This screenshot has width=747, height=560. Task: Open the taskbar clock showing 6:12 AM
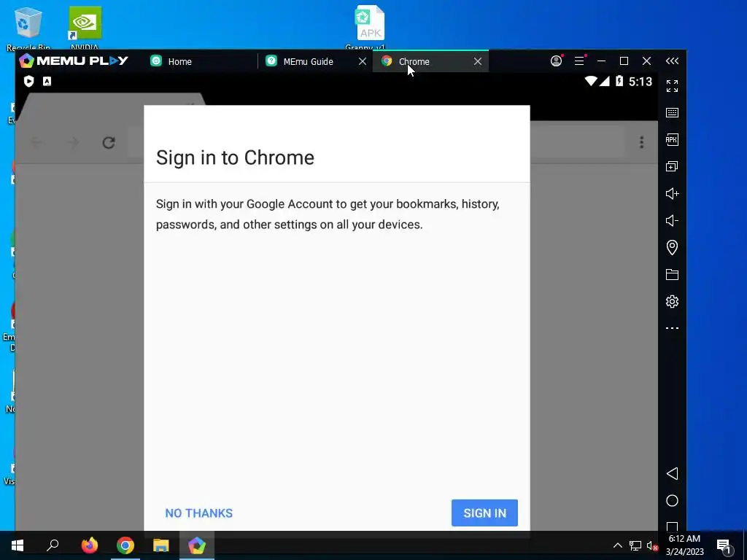pos(684,545)
